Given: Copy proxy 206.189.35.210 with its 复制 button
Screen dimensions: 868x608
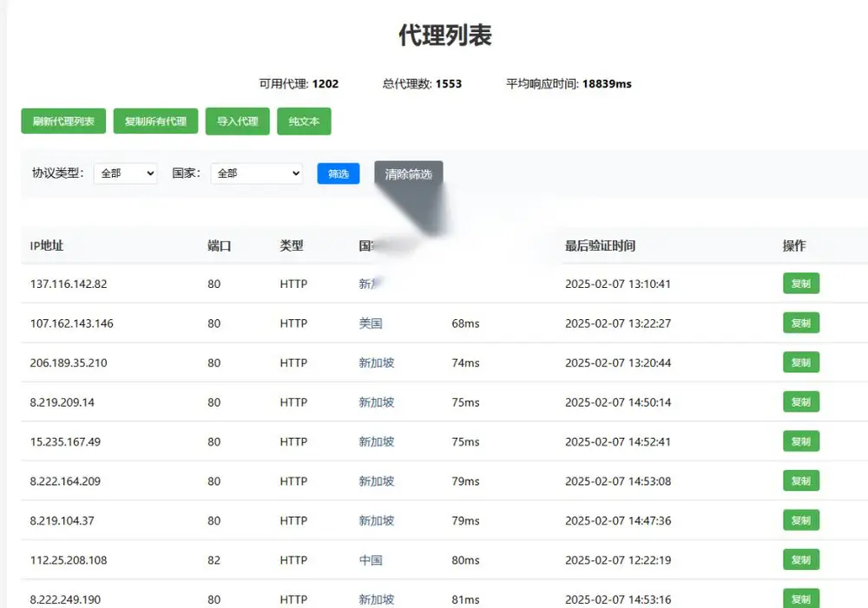Looking at the screenshot, I should click(801, 363).
